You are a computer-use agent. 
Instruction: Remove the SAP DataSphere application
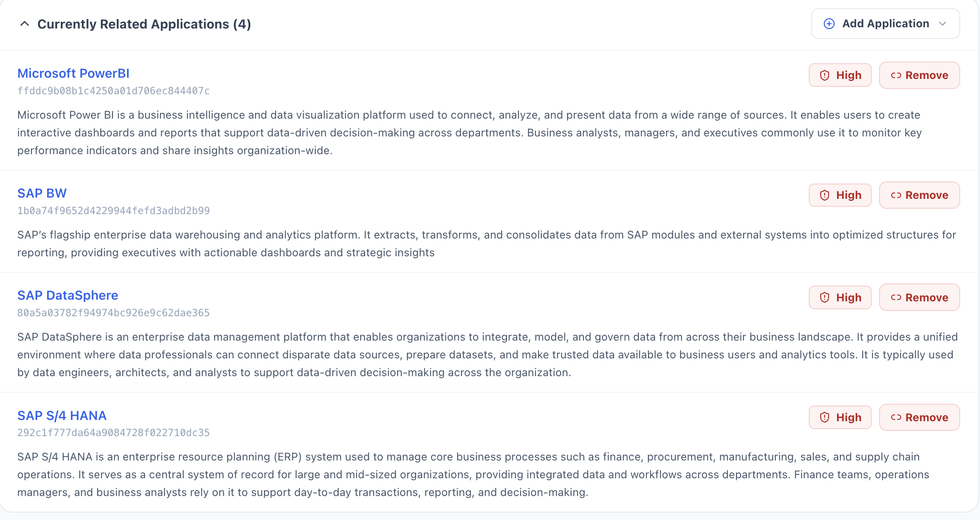tap(920, 297)
